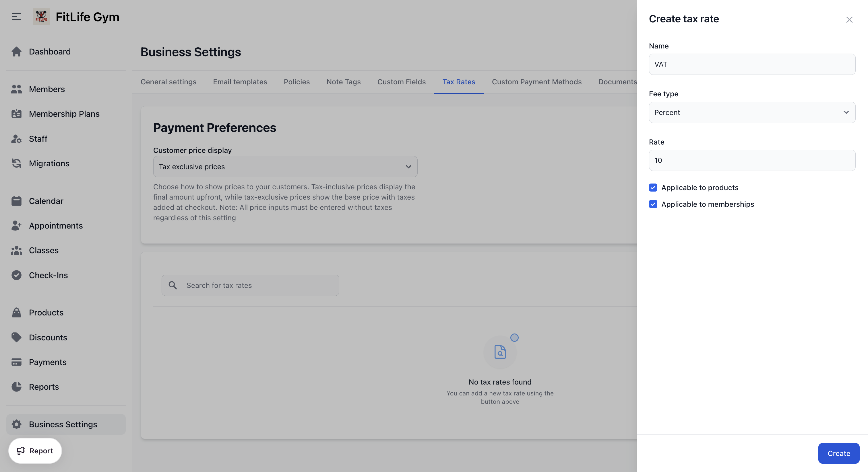Screen dimensions: 868x472
Task: Open Reports via pie chart icon
Action: (16, 387)
